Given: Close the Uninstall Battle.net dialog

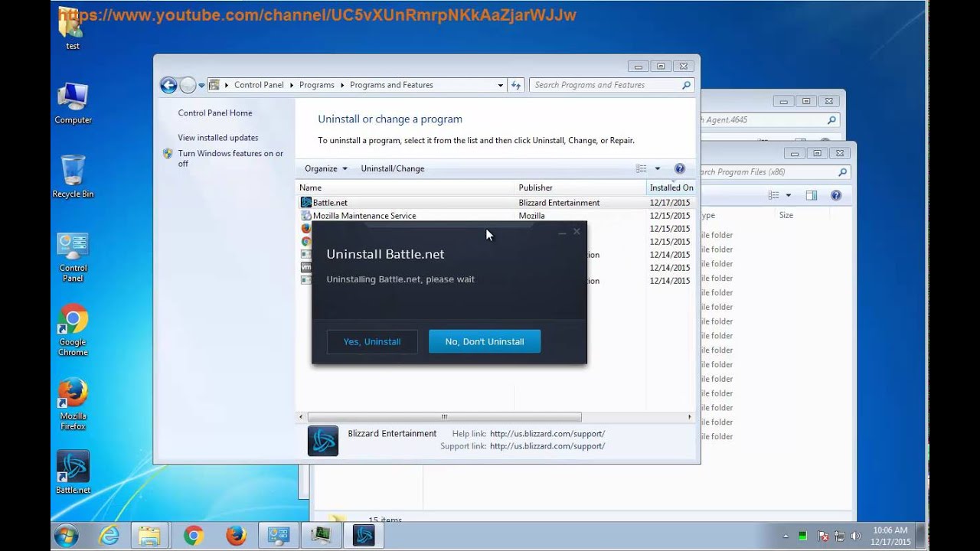Looking at the screenshot, I should click(x=577, y=231).
